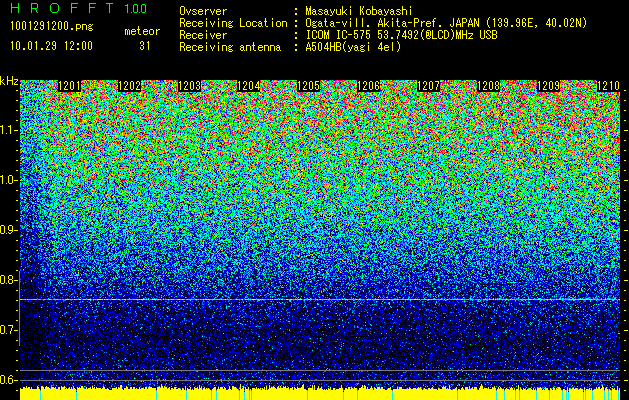Click the 1202 time marker
This screenshot has width=629, height=400.
tap(130, 86)
